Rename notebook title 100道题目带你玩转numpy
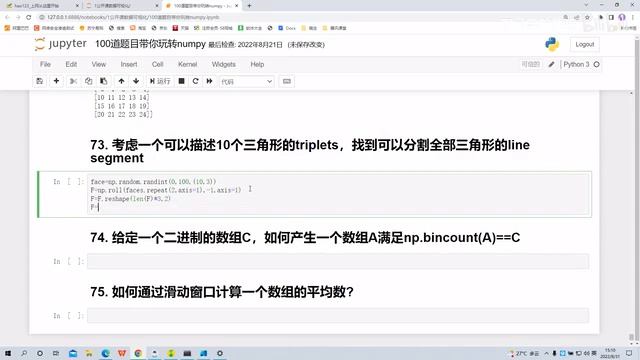The height and width of the screenshot is (360, 640). coord(150,44)
